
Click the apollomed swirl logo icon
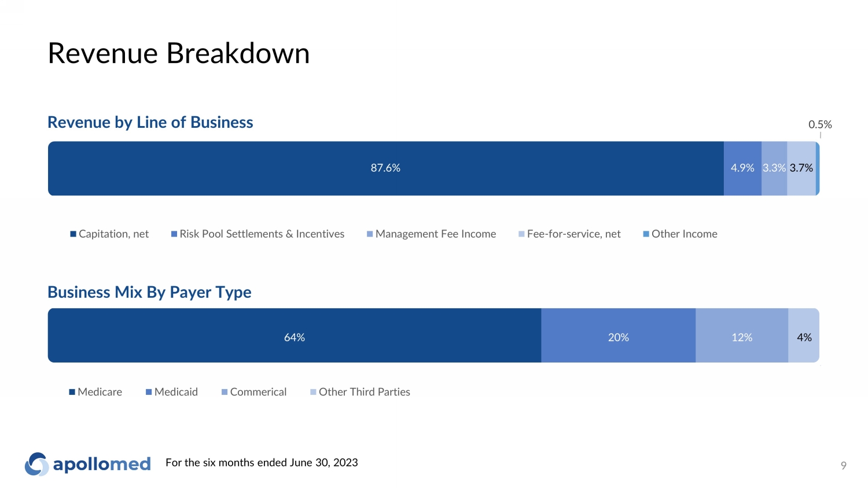(x=36, y=464)
